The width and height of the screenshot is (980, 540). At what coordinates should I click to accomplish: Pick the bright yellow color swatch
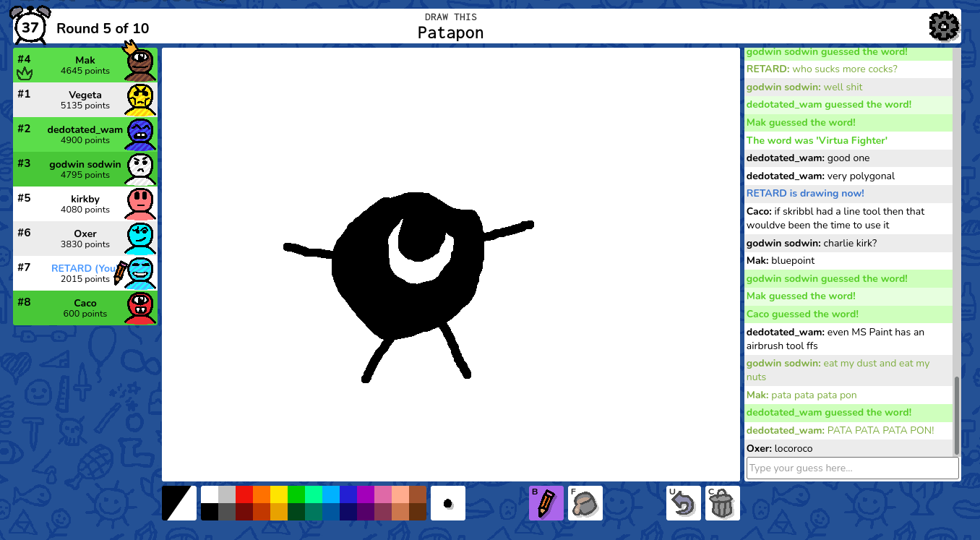point(279,494)
